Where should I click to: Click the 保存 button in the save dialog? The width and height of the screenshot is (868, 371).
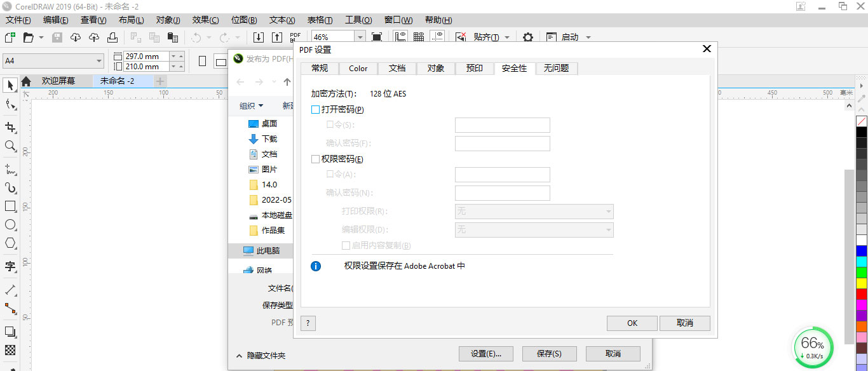tap(548, 353)
